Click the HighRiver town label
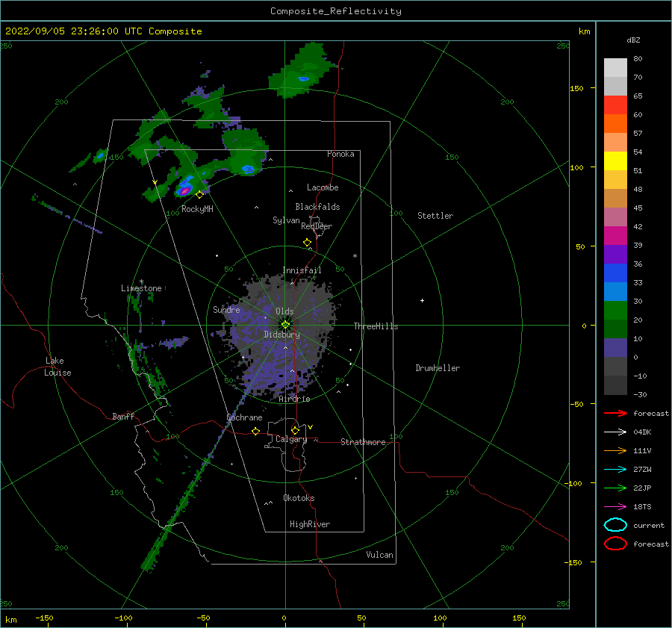This screenshot has height=628, width=672. [310, 524]
